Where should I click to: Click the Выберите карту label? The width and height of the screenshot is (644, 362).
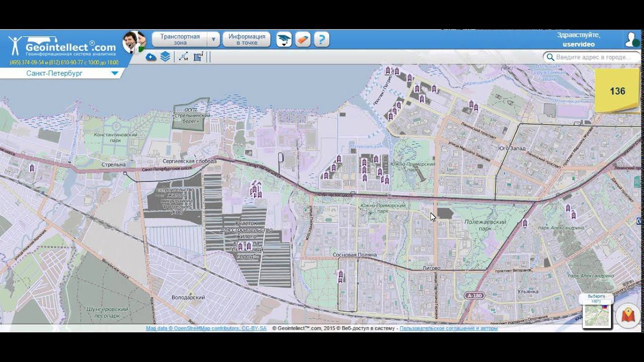(597, 299)
